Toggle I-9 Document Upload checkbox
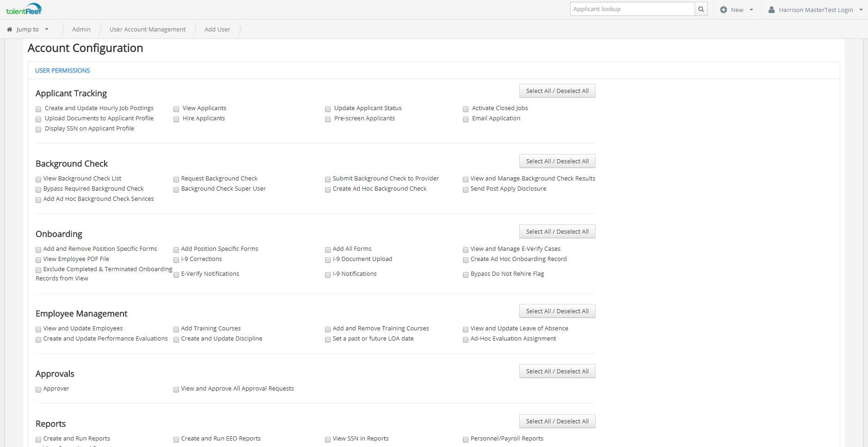Screen dimensions: 868x447 click(x=328, y=260)
